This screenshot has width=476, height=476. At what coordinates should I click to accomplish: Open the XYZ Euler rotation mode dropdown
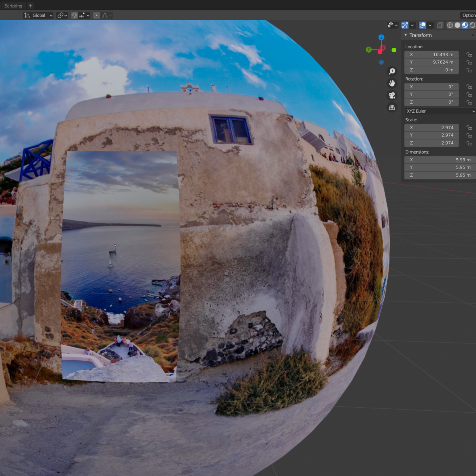point(440,111)
